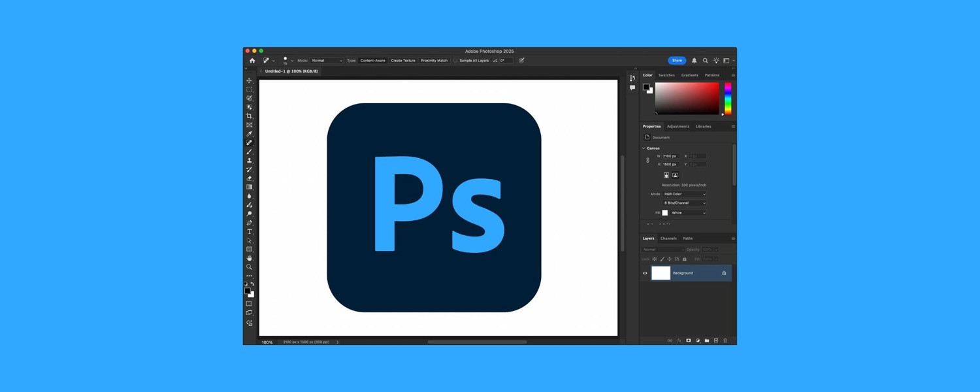Open the Mode Normal dropdown
The height and width of the screenshot is (392, 980).
coord(327,61)
